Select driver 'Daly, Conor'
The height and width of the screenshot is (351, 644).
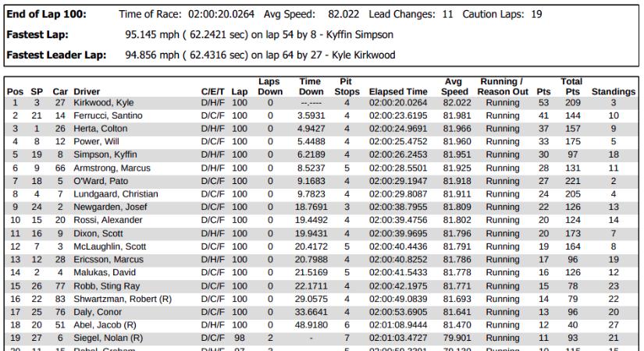[98, 313]
